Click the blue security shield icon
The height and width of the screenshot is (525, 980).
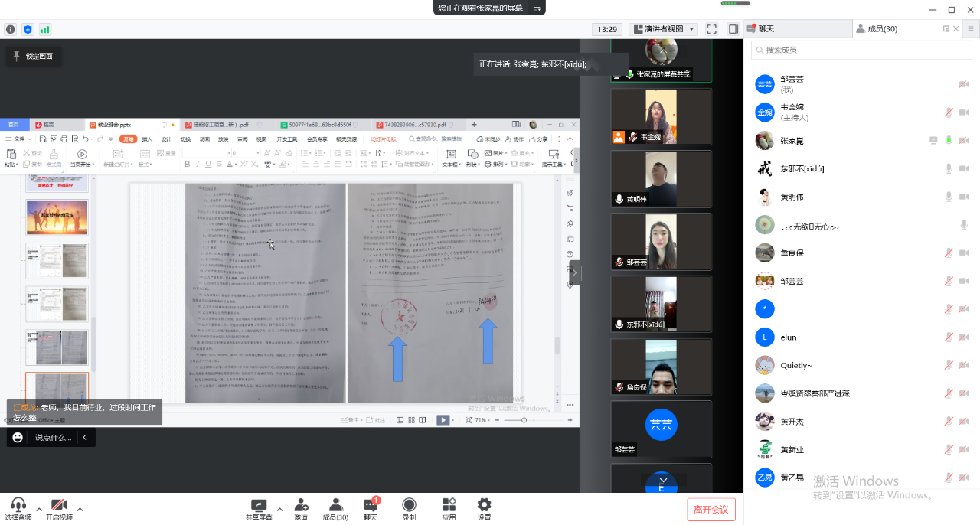click(x=28, y=29)
